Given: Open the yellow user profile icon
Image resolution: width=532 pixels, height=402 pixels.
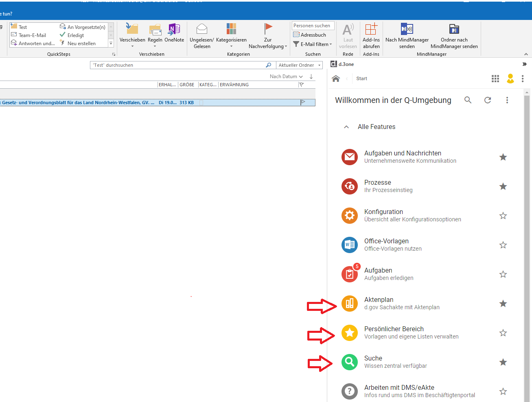Looking at the screenshot, I should (510, 79).
